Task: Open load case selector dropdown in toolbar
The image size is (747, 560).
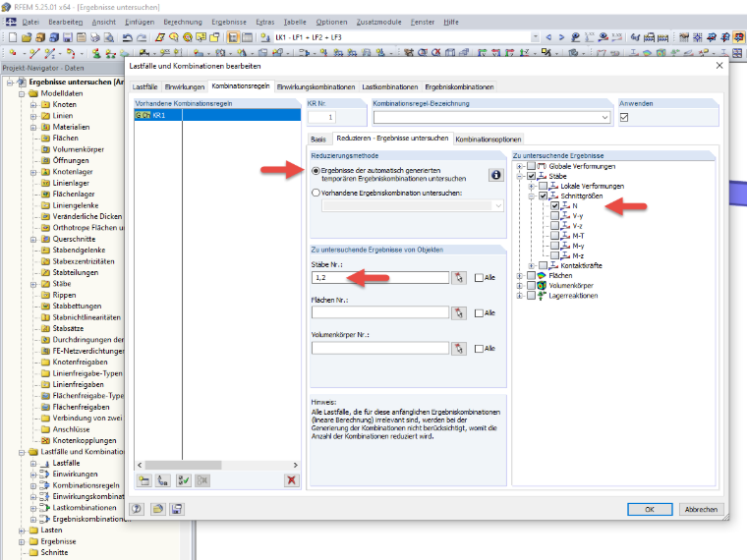Action: point(536,37)
